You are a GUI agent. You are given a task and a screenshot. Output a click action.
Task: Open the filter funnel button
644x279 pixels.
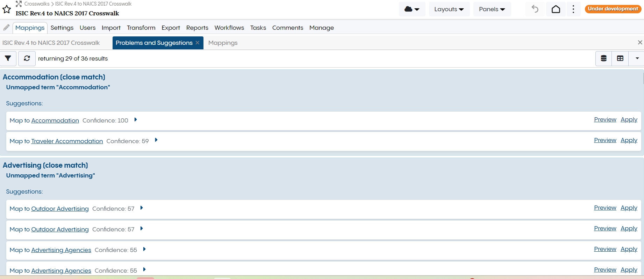click(x=8, y=58)
